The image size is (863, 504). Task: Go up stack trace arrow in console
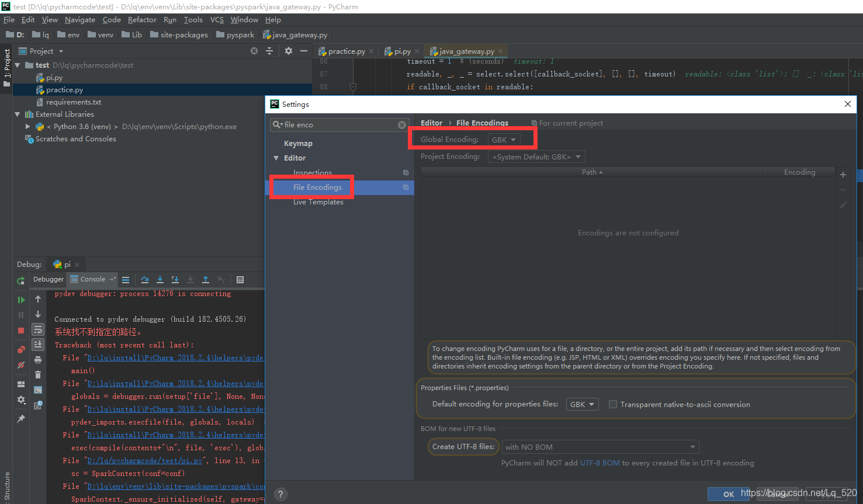point(38,299)
